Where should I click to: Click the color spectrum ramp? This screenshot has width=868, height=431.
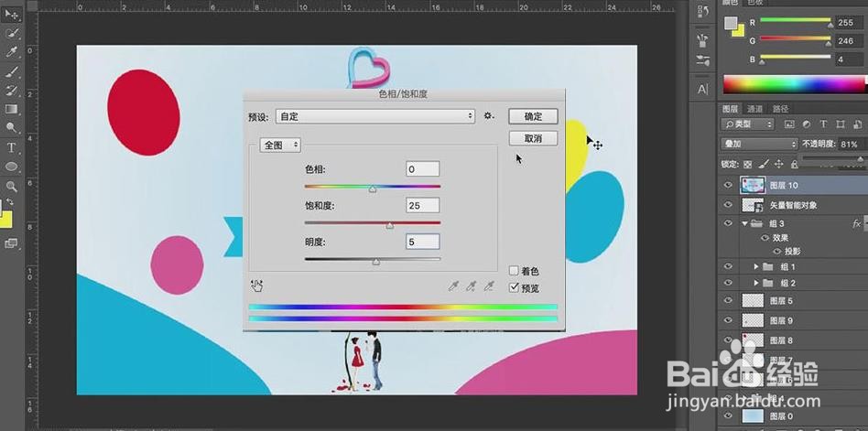tap(795, 84)
